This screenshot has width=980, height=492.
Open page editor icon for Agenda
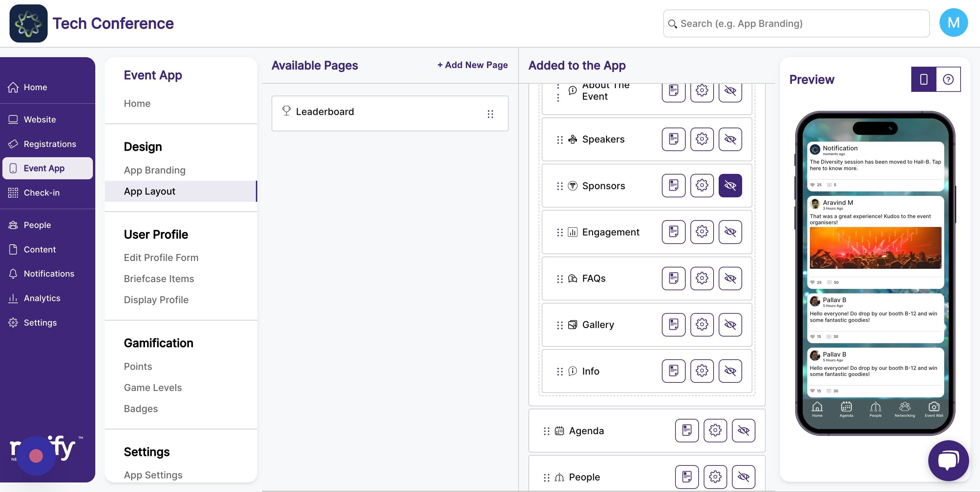[x=686, y=430]
